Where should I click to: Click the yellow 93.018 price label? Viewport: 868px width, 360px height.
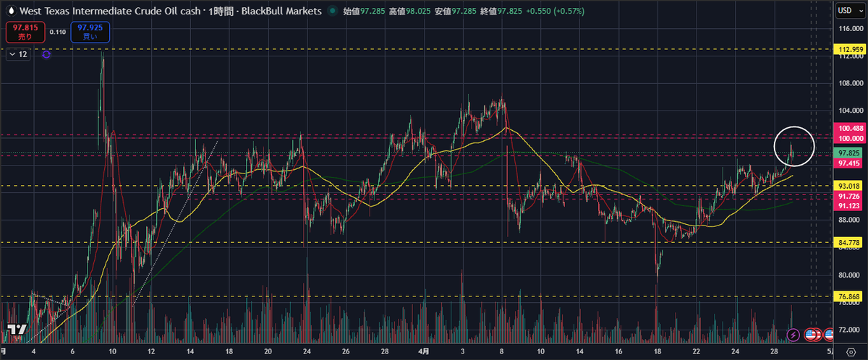(x=849, y=186)
